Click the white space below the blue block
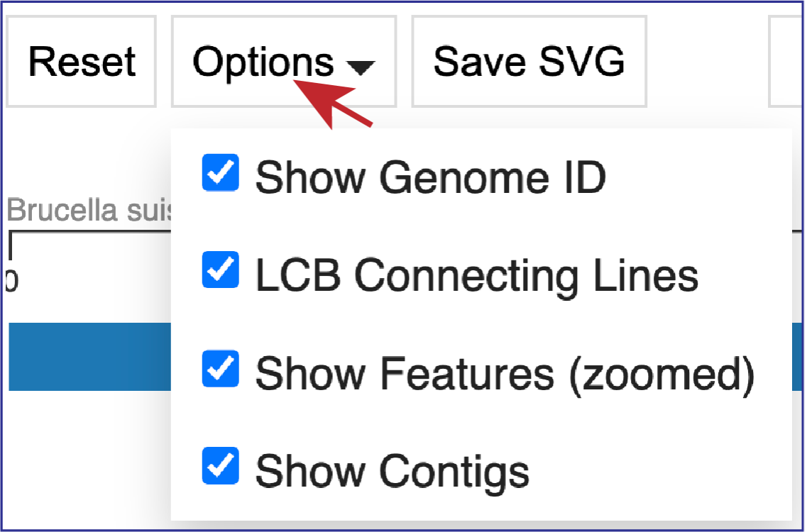Image resolution: width=807 pixels, height=532 pixels. pos(87,458)
